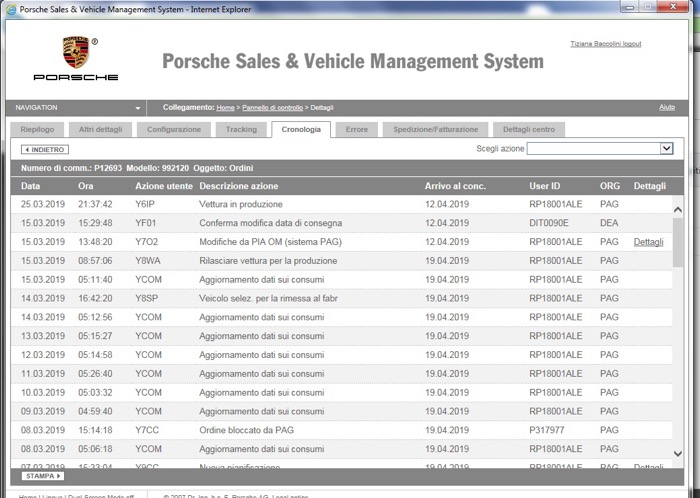Click the 13:48:20 time cell
Screen dimensions: 700x498
(x=95, y=242)
